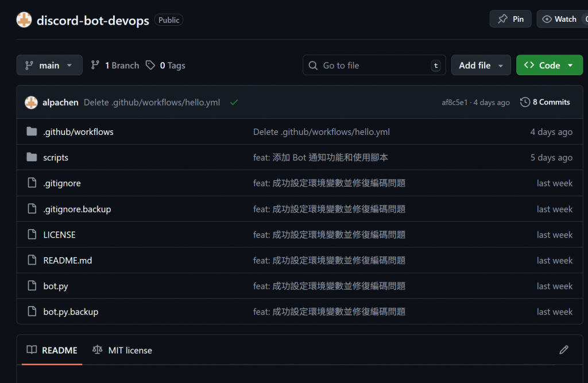Open the discord-bot-devops repository title link
This screenshot has height=383, width=588.
(92, 20)
